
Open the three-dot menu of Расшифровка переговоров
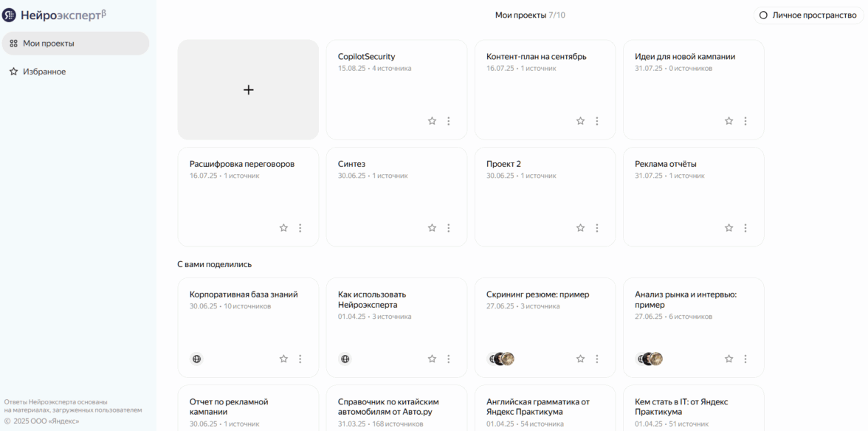[x=300, y=227]
